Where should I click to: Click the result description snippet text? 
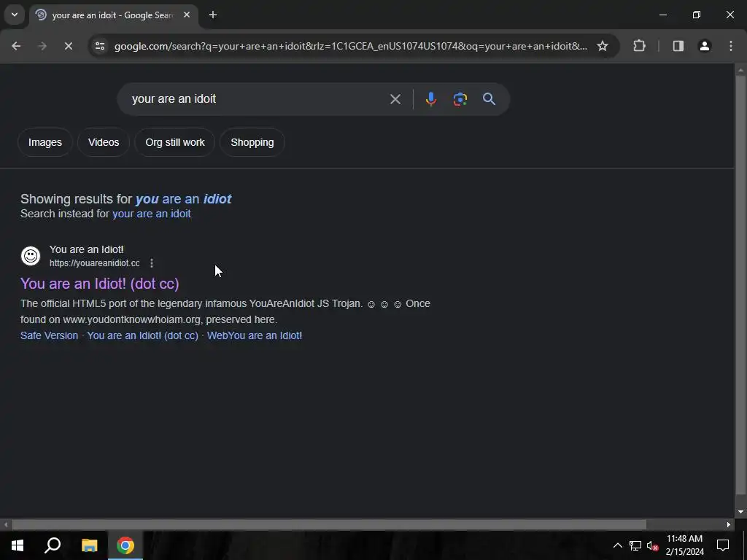(225, 311)
